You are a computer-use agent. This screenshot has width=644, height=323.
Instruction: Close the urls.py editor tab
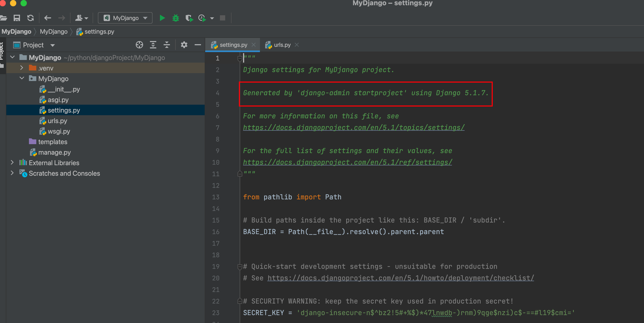(x=297, y=45)
